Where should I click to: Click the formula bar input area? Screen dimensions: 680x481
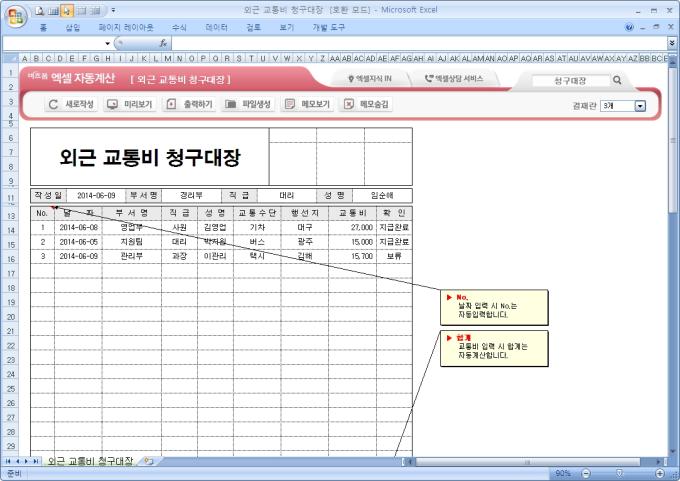419,43
